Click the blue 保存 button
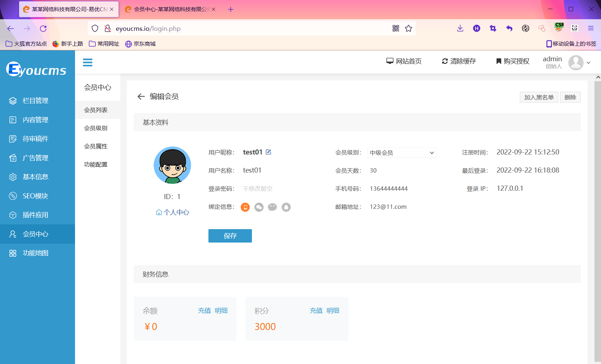This screenshot has width=601, height=364. tap(230, 236)
